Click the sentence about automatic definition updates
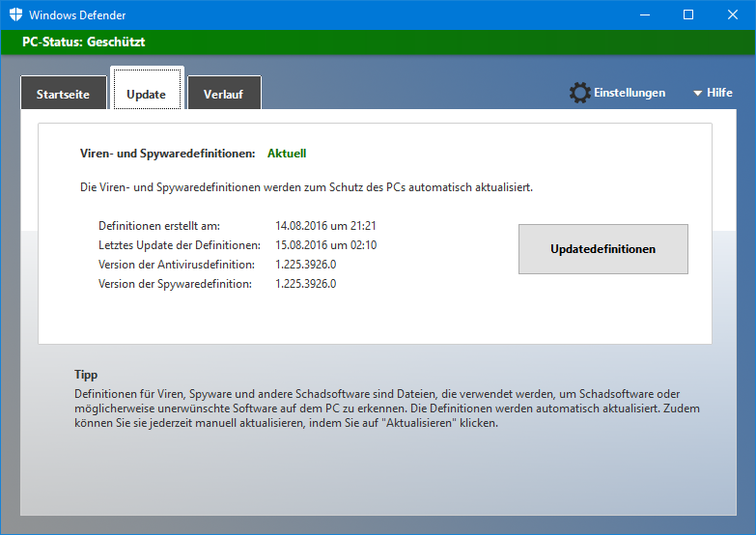 point(307,187)
